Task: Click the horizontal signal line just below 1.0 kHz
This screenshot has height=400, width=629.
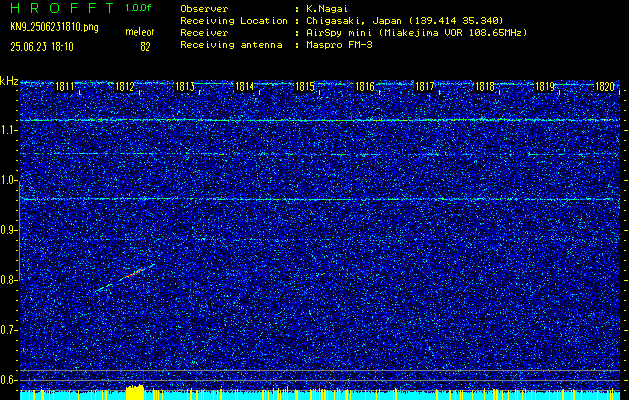Action: click(x=317, y=199)
